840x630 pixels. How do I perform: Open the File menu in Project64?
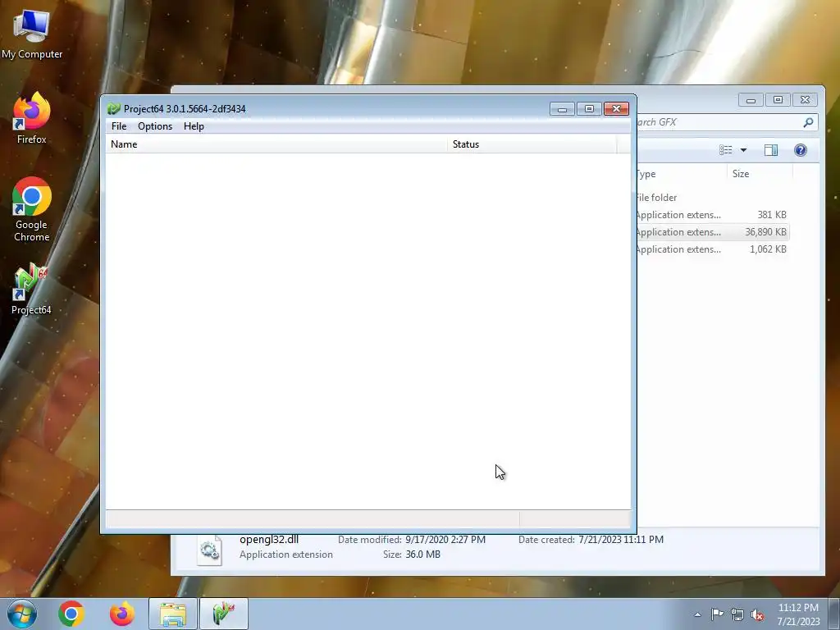[119, 126]
